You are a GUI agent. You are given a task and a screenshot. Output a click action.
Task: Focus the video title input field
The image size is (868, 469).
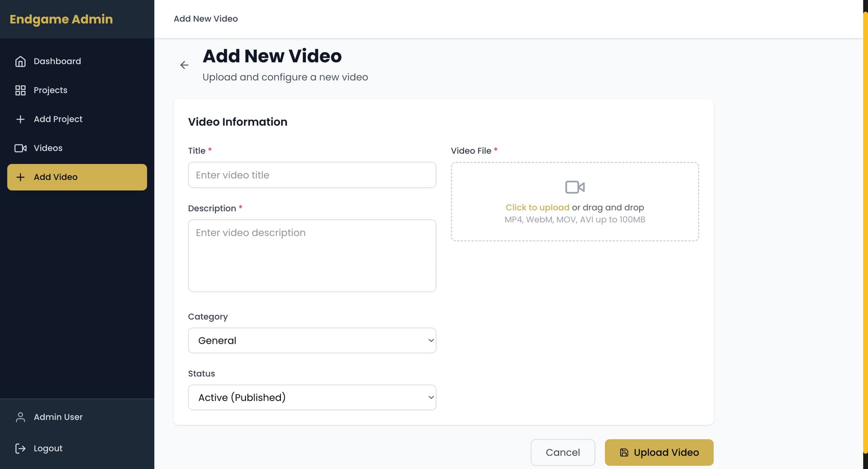coord(312,175)
